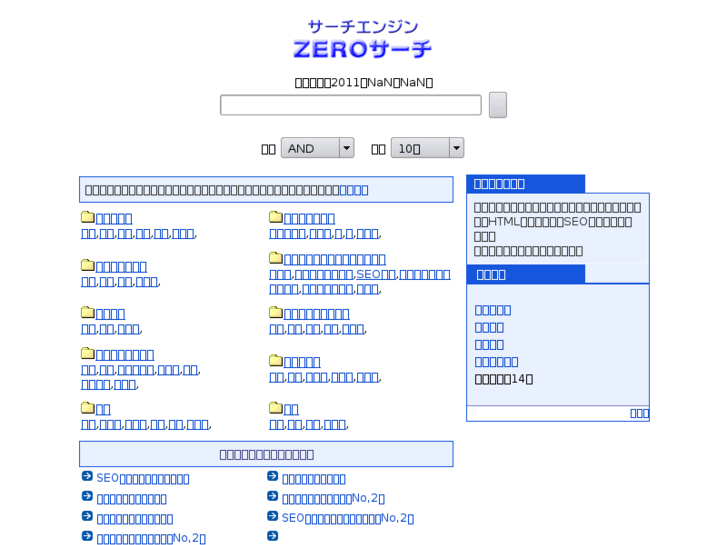Screen dimensions: 727x545
Task: Open the SEO link ending with No.2
Action: tap(348, 518)
